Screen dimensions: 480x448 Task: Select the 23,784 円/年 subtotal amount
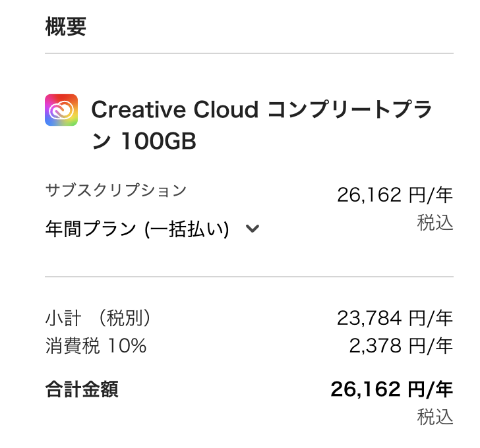[x=395, y=319]
